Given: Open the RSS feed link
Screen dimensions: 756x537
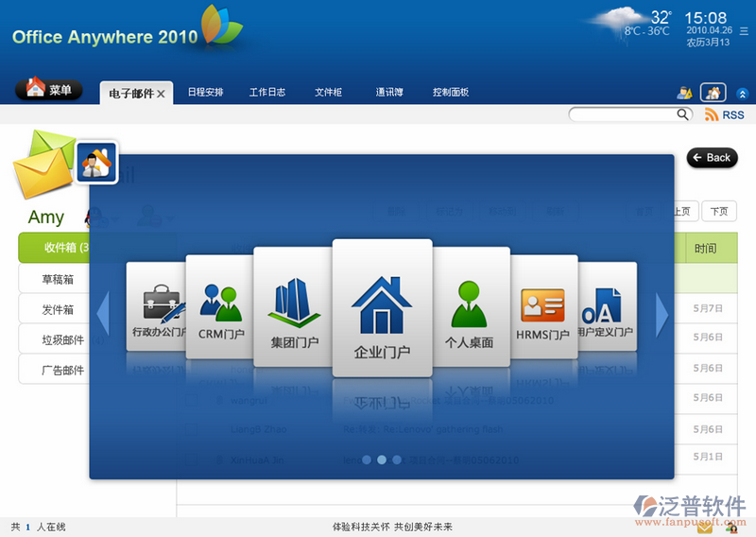Looking at the screenshot, I should coord(724,114).
